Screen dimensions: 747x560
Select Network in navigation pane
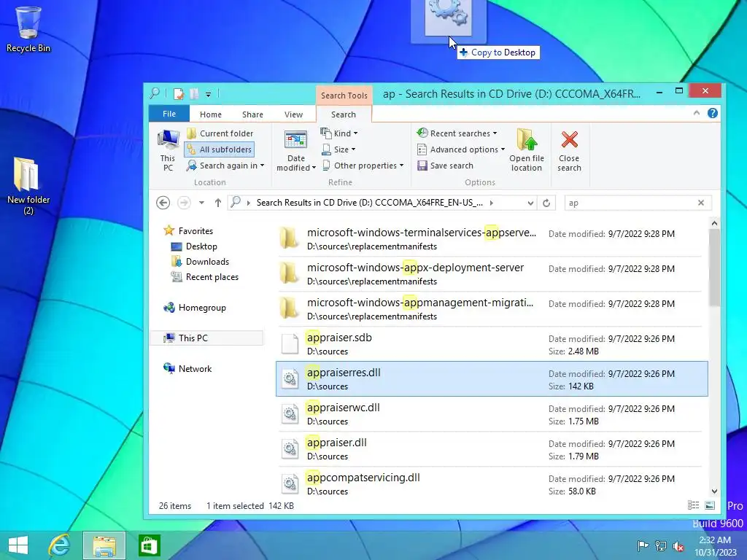(x=187, y=368)
